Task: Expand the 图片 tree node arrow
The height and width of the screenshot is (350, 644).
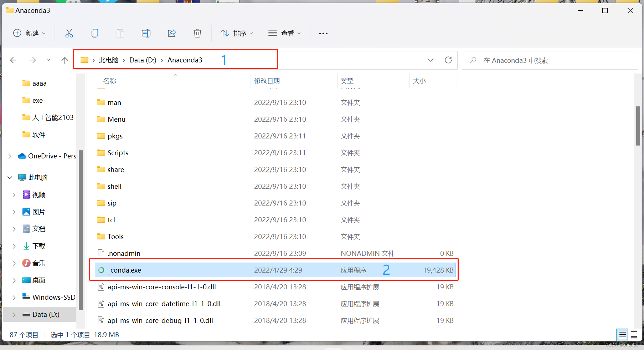Action: 14,212
